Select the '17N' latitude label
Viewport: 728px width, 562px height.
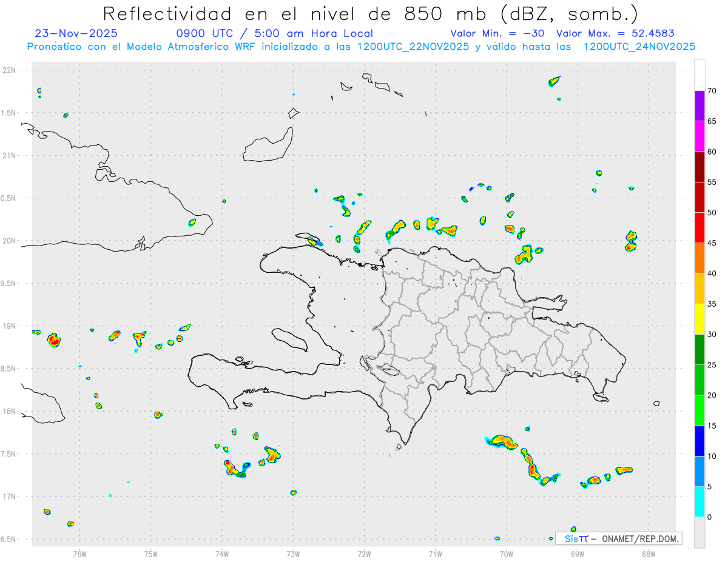(10, 497)
